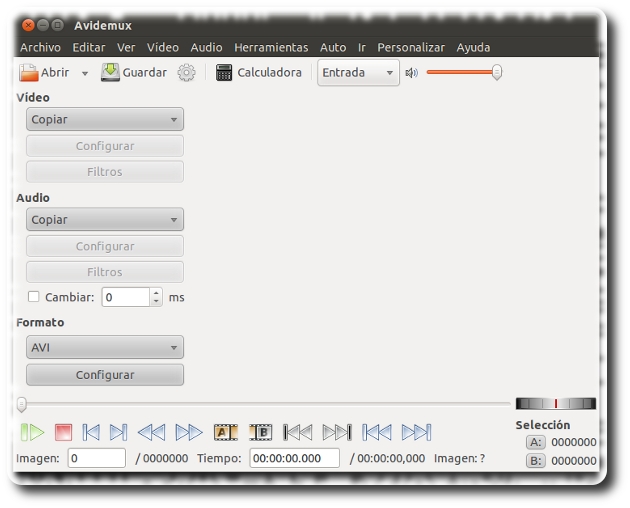Click Filtros under Audio section
Viewport: 630px width, 508px height.
pyautogui.click(x=105, y=272)
